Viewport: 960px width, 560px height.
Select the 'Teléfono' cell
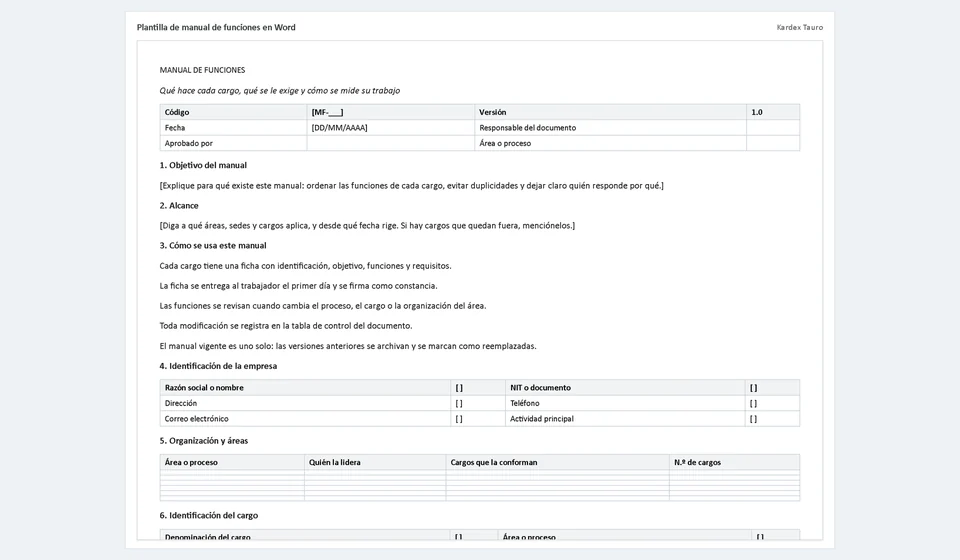pyautogui.click(x=625, y=403)
